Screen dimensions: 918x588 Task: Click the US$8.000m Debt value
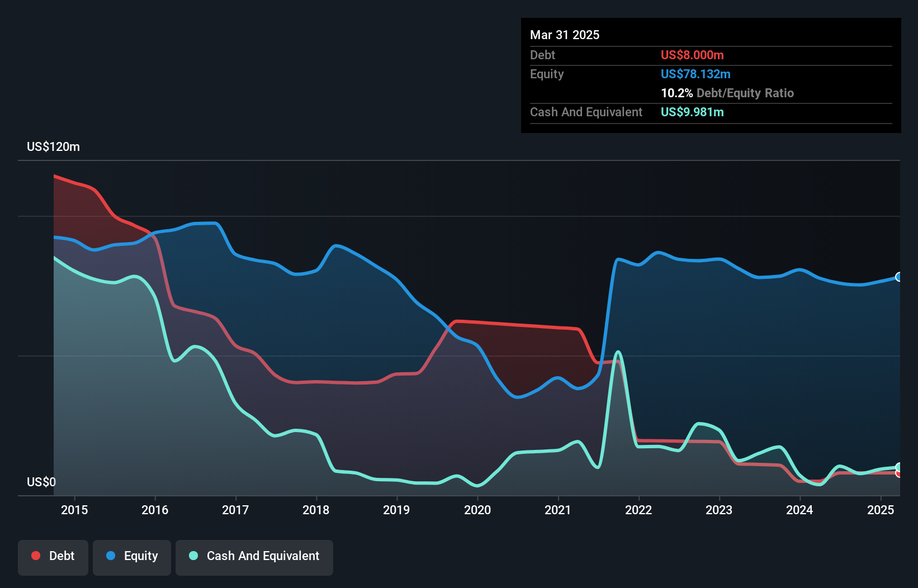(x=692, y=55)
